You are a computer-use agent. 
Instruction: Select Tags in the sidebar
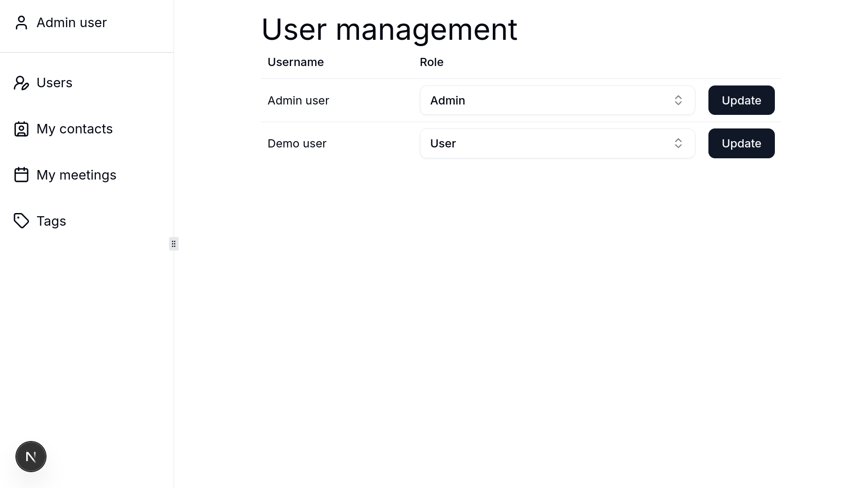pyautogui.click(x=51, y=221)
